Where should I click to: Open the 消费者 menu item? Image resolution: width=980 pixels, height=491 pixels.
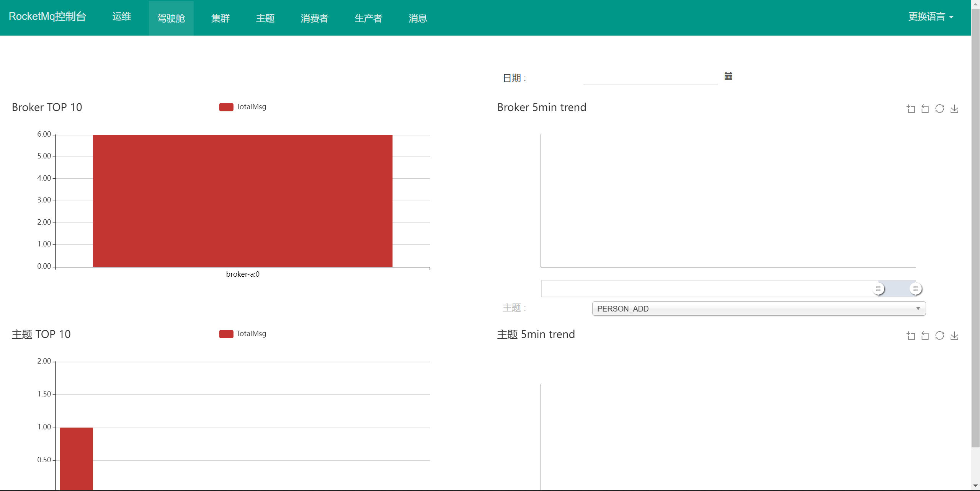(314, 18)
